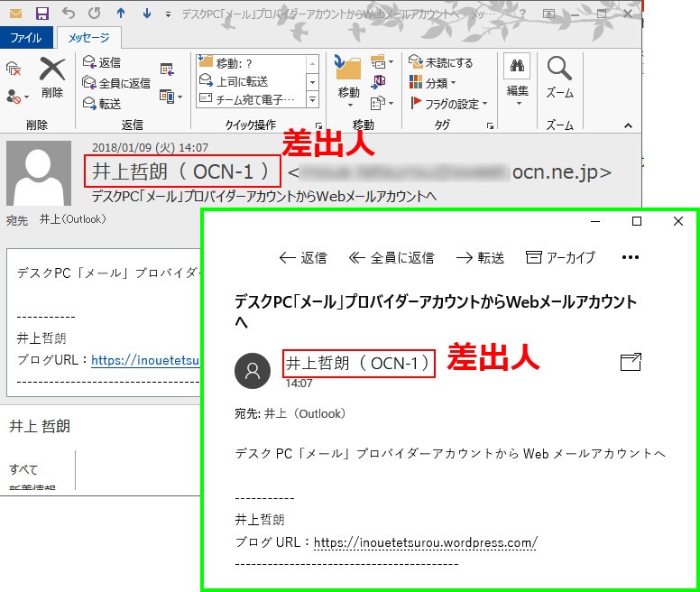The image size is (700, 592).
Task: Click 全員に返信 in the Outlook ribbon
Action: point(116,83)
